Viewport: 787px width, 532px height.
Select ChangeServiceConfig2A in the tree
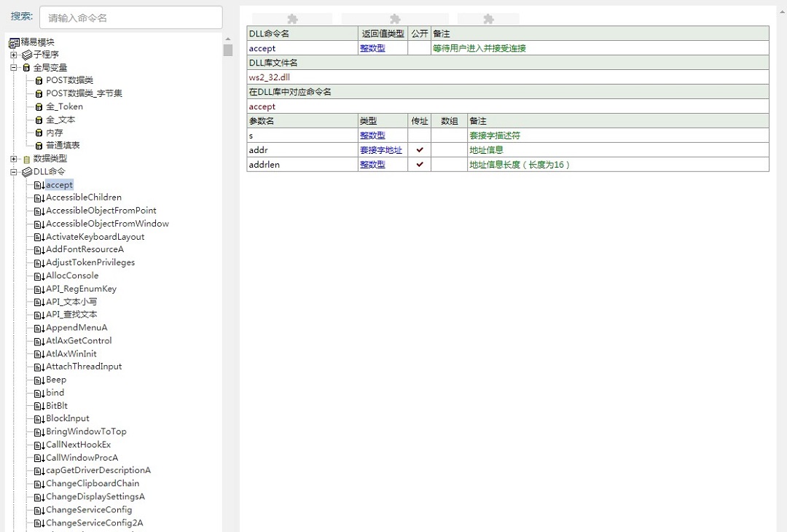(94, 523)
